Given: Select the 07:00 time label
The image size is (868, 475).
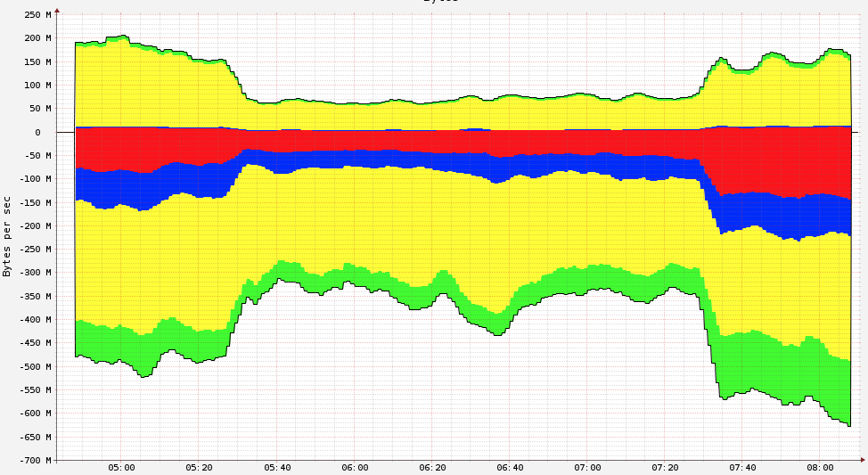Looking at the screenshot, I should point(587,467).
